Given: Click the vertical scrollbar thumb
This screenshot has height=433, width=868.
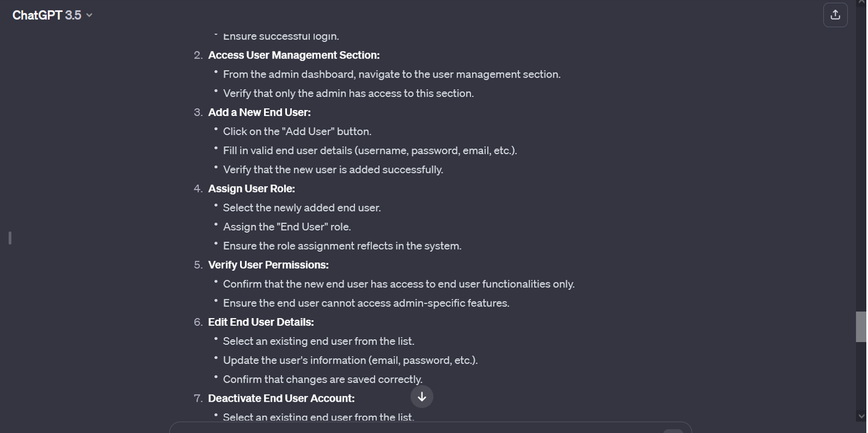Looking at the screenshot, I should (860, 326).
